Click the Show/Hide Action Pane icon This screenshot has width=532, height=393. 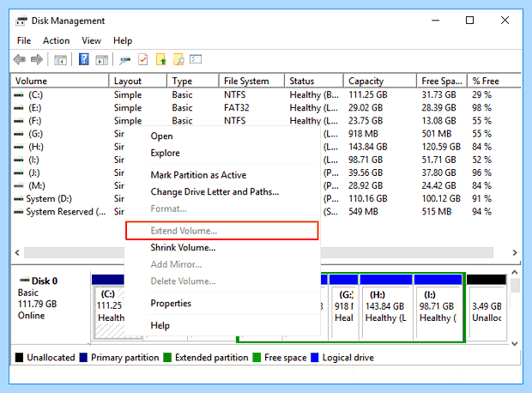click(102, 60)
